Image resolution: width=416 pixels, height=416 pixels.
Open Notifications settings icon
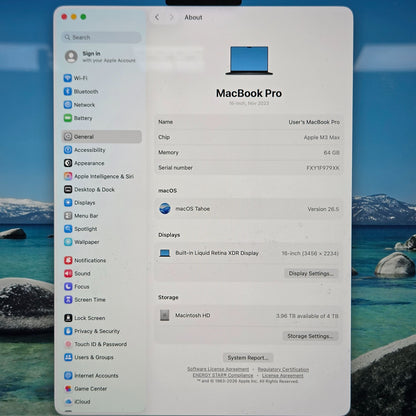coord(68,260)
